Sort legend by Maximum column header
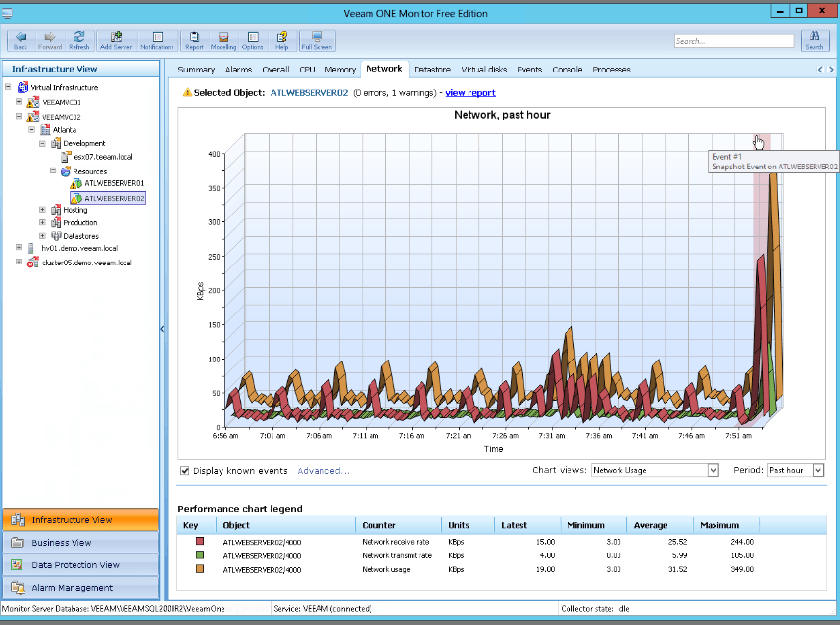 pos(726,525)
